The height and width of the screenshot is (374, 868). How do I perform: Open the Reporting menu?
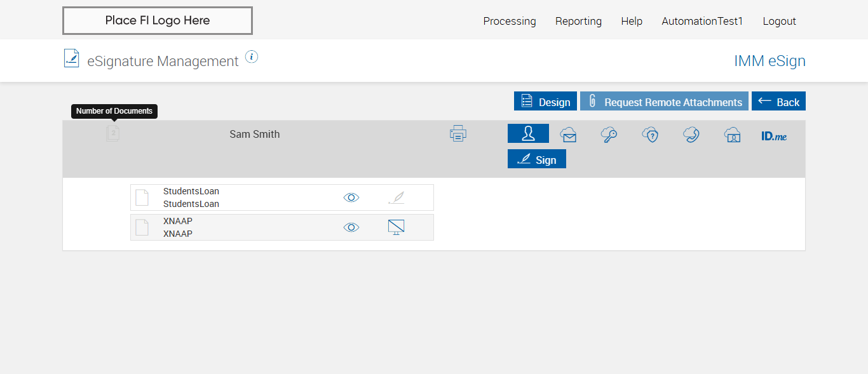(578, 21)
